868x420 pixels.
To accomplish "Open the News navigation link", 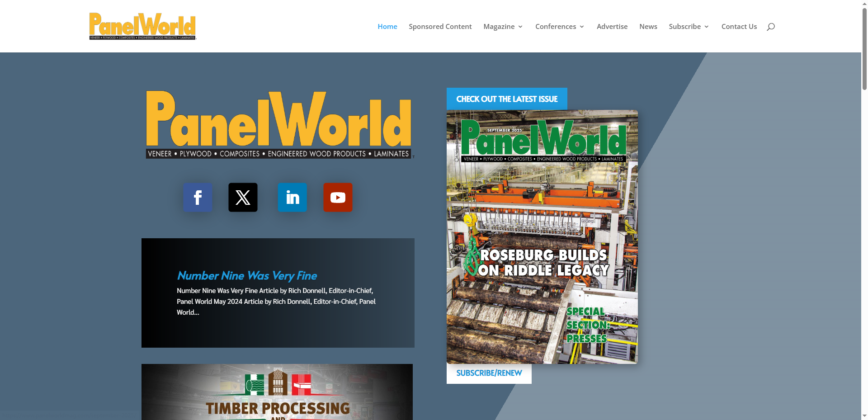I will [648, 27].
